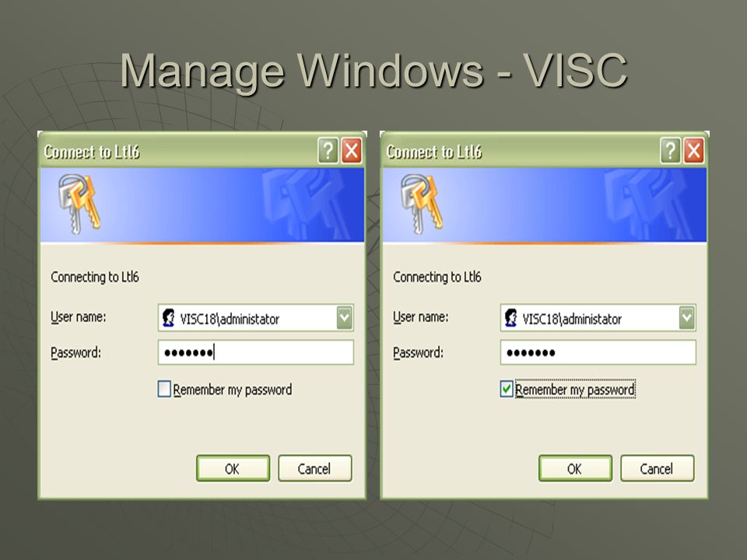This screenshot has height=560, width=747.
Task: Click Cancel in the left dialog
Action: point(314,468)
